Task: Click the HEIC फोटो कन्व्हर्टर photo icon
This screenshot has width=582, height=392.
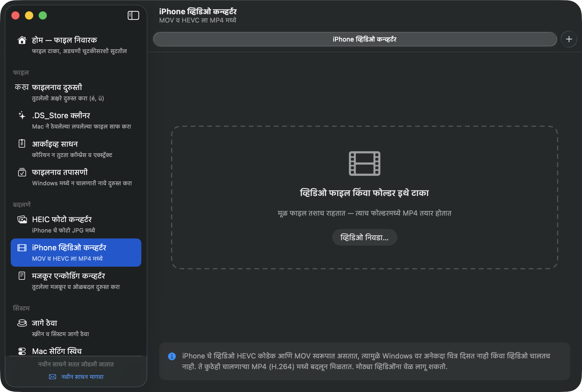Action: [22, 219]
